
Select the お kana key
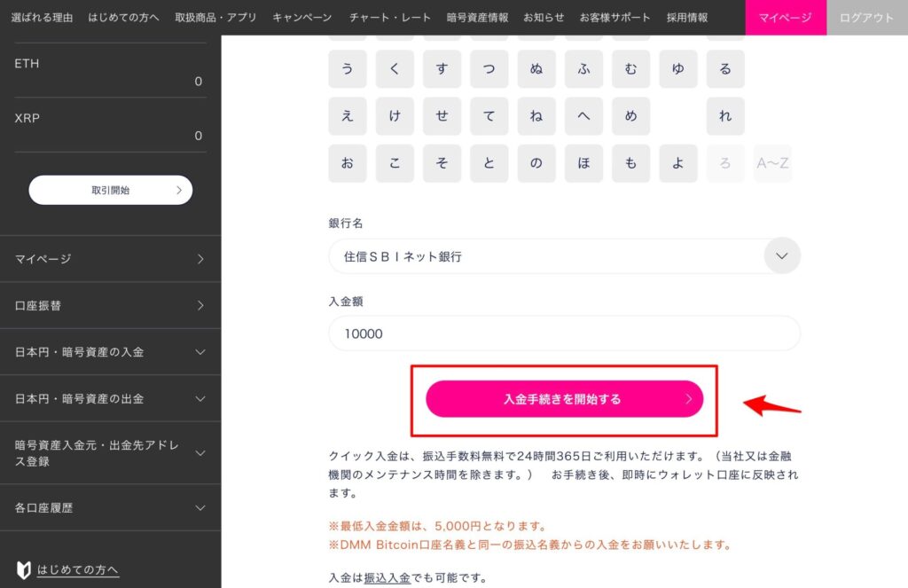pyautogui.click(x=348, y=163)
